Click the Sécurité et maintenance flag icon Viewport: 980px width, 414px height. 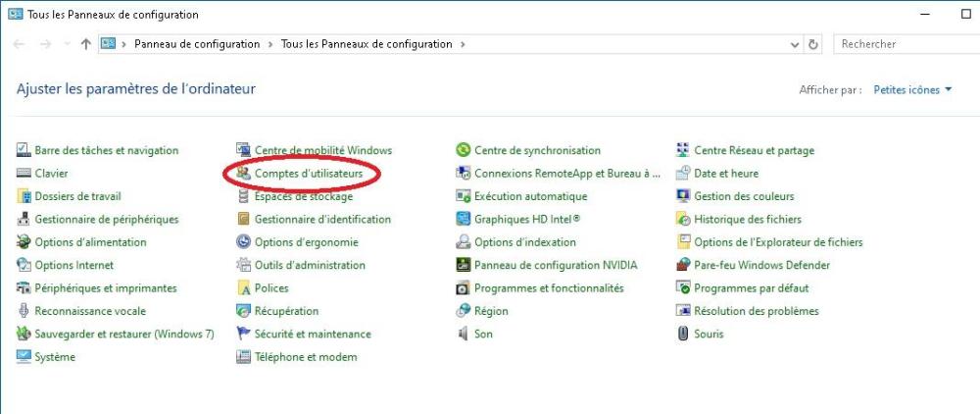[243, 334]
